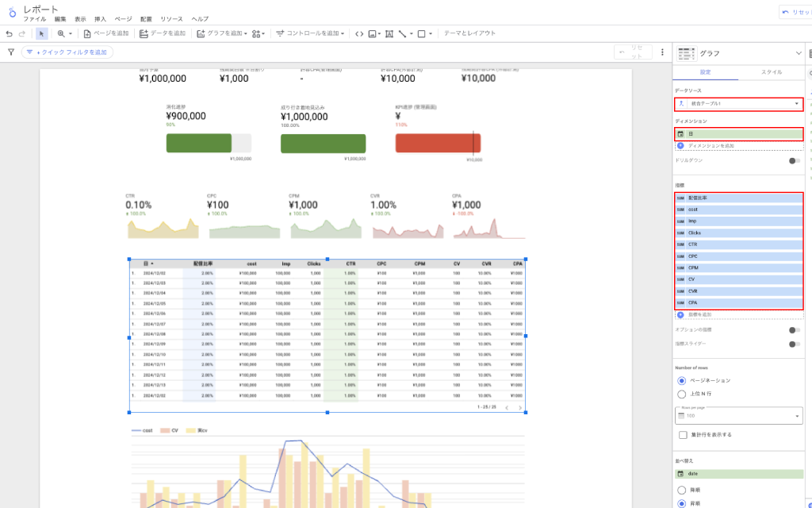Click the plus icon for ディメンションを追加

pos(680,146)
